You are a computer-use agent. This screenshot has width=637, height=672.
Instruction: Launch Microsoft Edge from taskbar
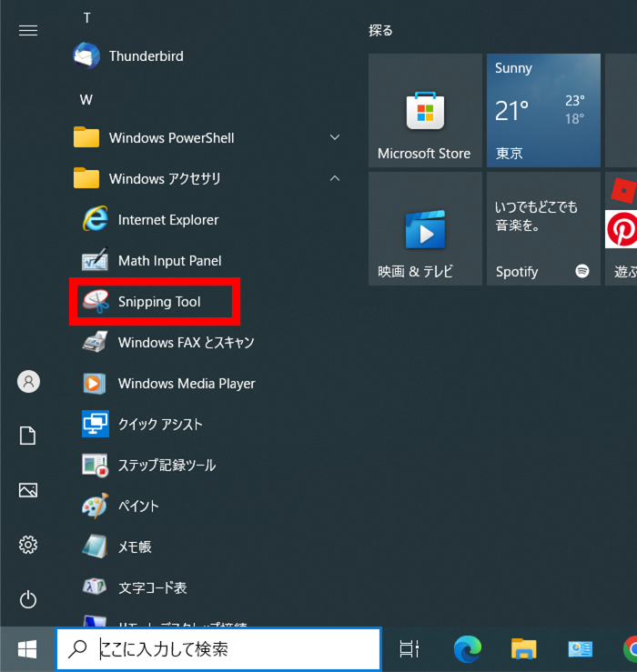click(x=467, y=649)
